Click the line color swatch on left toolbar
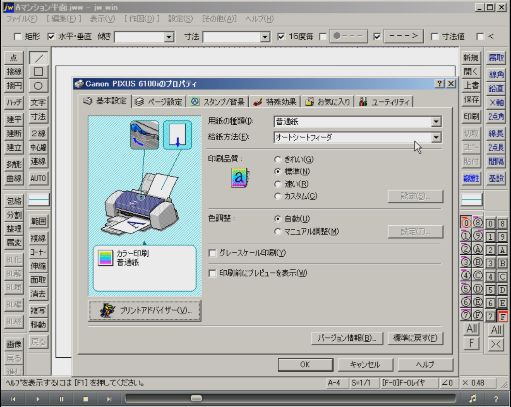Screen dimensions: 511x407 click(39, 200)
